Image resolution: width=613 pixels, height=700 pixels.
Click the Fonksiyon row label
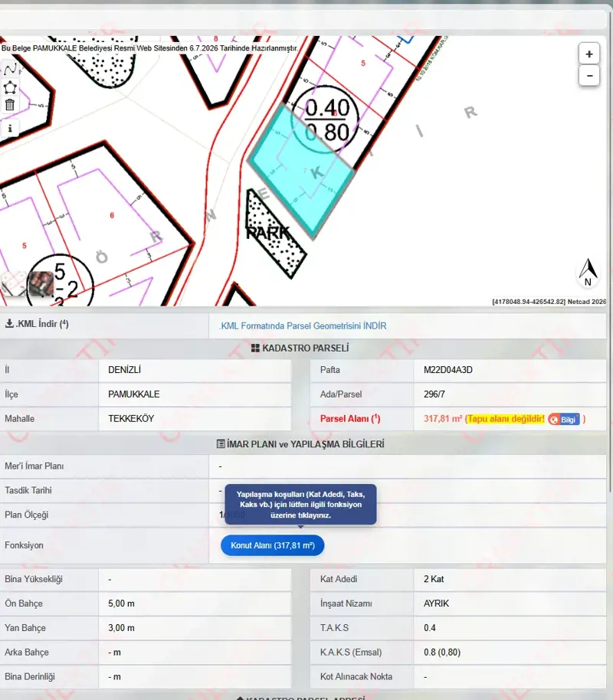point(24,545)
